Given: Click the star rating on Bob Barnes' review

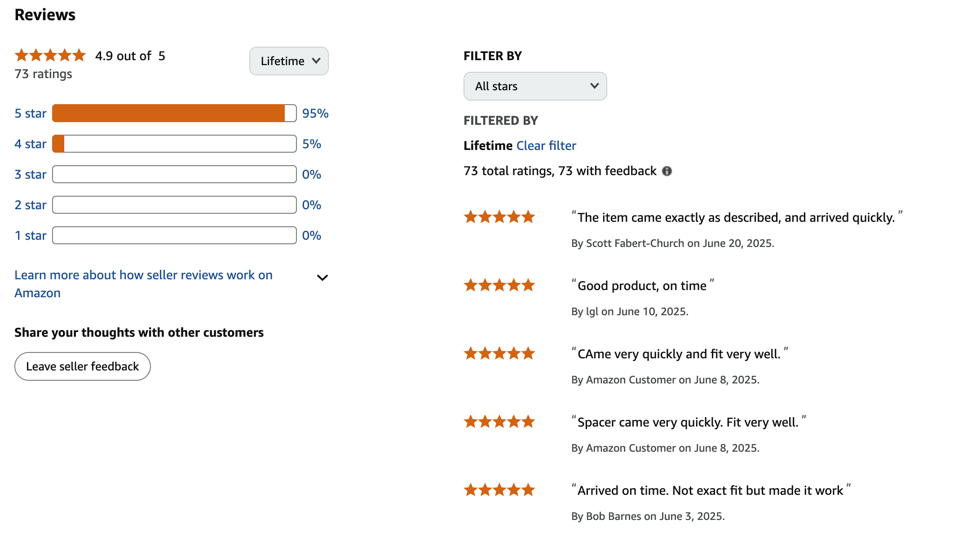Looking at the screenshot, I should point(499,490).
